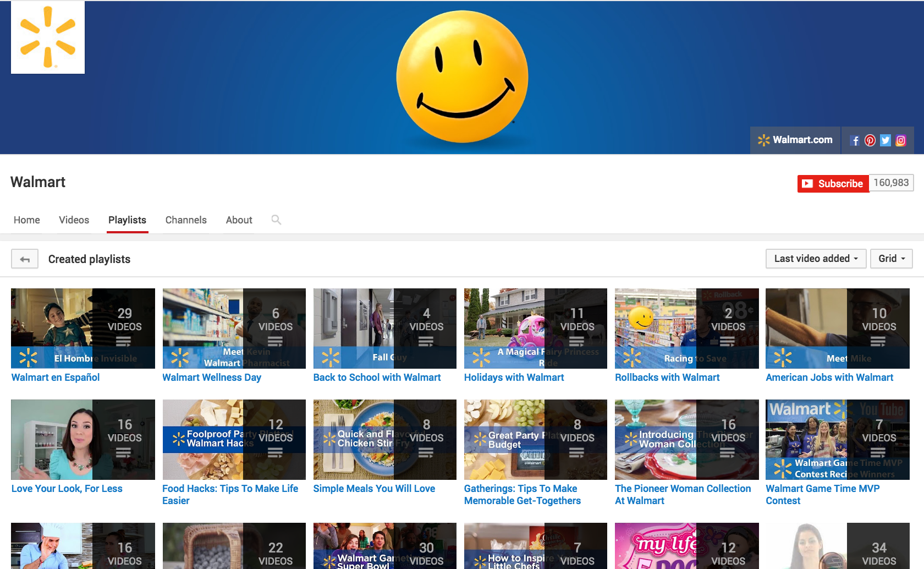This screenshot has height=569, width=924.
Task: Open Holidays with Walmart playlist thumbnail
Action: coord(536,329)
